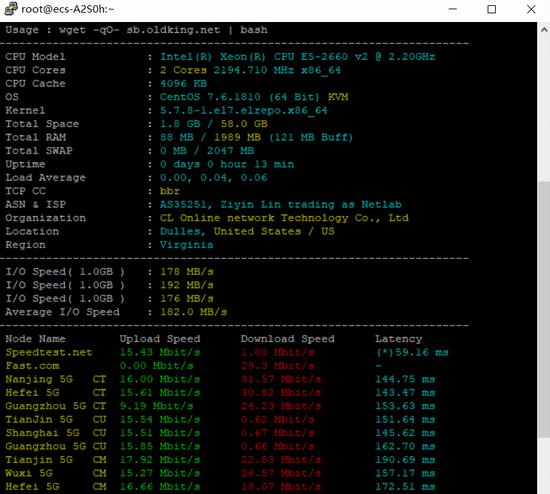This screenshot has height=494, width=550.
Task: Click the Load Average values 0.00, 0.04, 0.06
Action: 214,178
